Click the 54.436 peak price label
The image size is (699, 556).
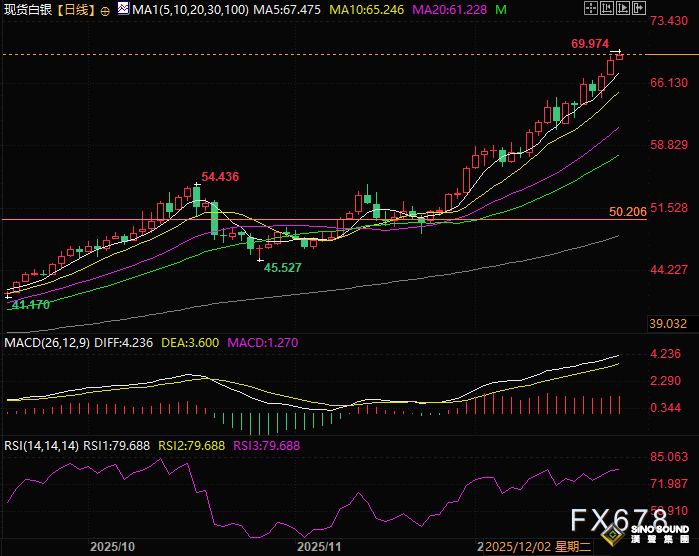220,177
